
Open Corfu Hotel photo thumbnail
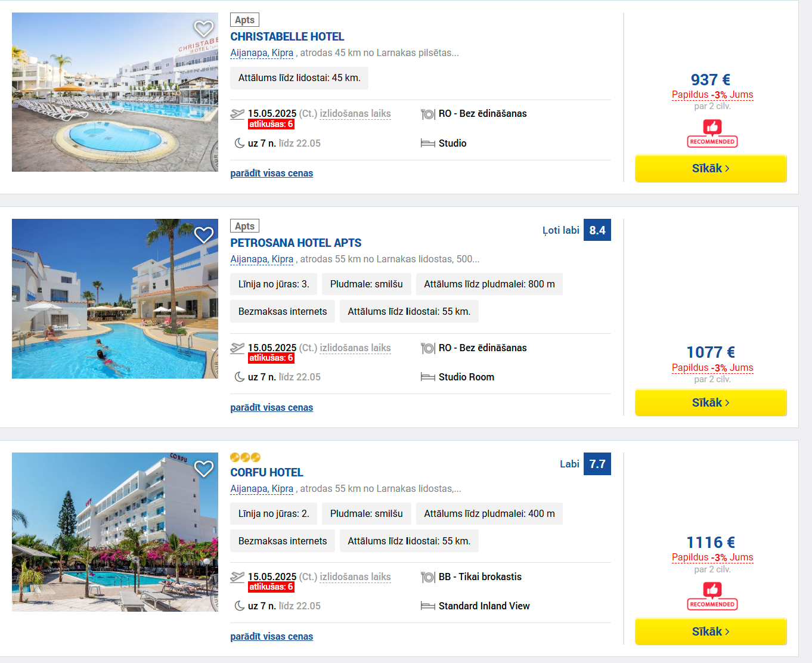pyautogui.click(x=115, y=532)
